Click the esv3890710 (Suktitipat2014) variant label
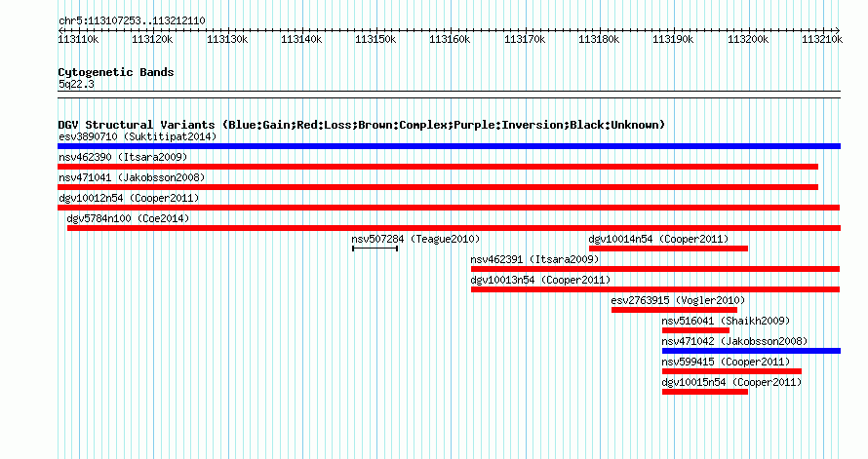The height and width of the screenshot is (459, 868). pos(138,136)
